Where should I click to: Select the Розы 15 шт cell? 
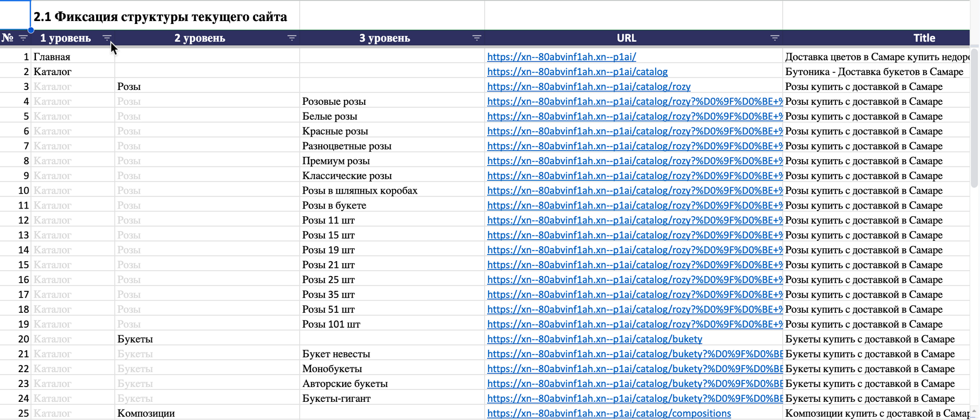tap(392, 235)
